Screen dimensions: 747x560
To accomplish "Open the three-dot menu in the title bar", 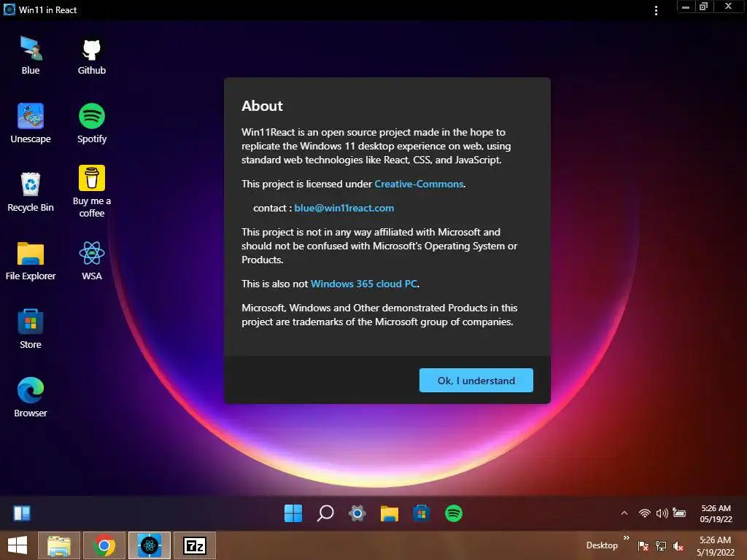I will click(656, 10).
